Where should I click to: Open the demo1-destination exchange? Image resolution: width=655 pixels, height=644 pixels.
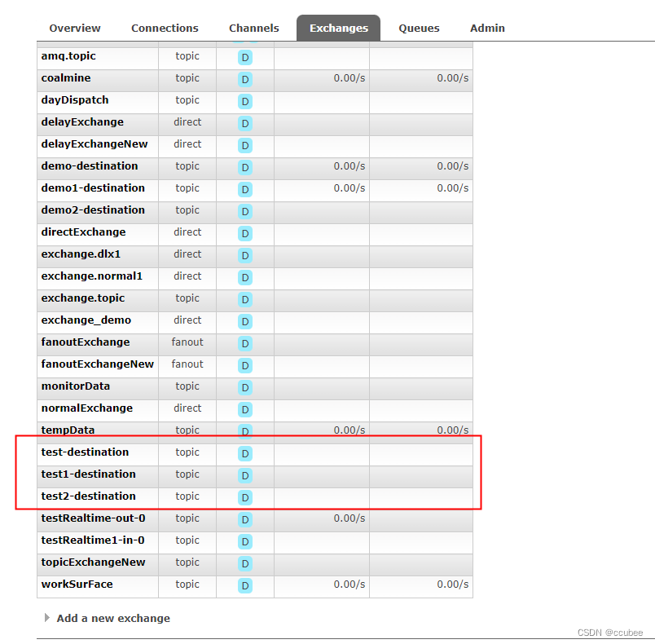93,188
